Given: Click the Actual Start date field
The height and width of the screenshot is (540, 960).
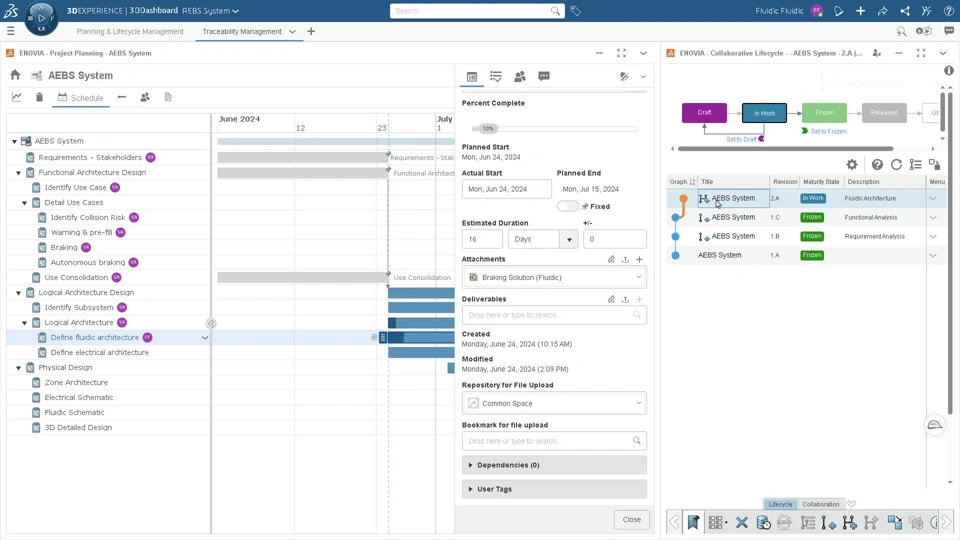Looking at the screenshot, I should point(506,189).
